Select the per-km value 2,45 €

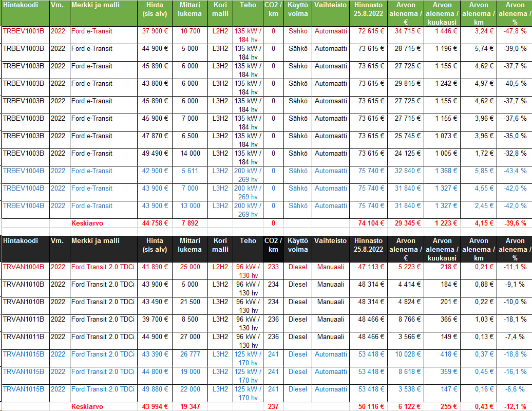[x=479, y=210]
